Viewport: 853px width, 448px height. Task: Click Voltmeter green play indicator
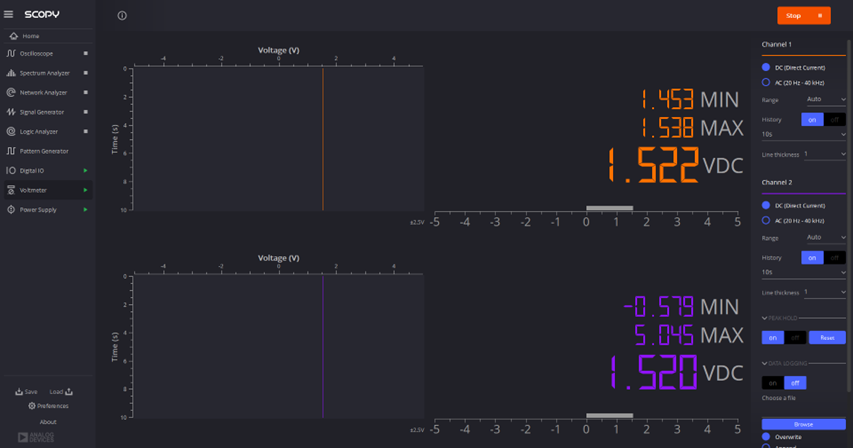pos(85,190)
